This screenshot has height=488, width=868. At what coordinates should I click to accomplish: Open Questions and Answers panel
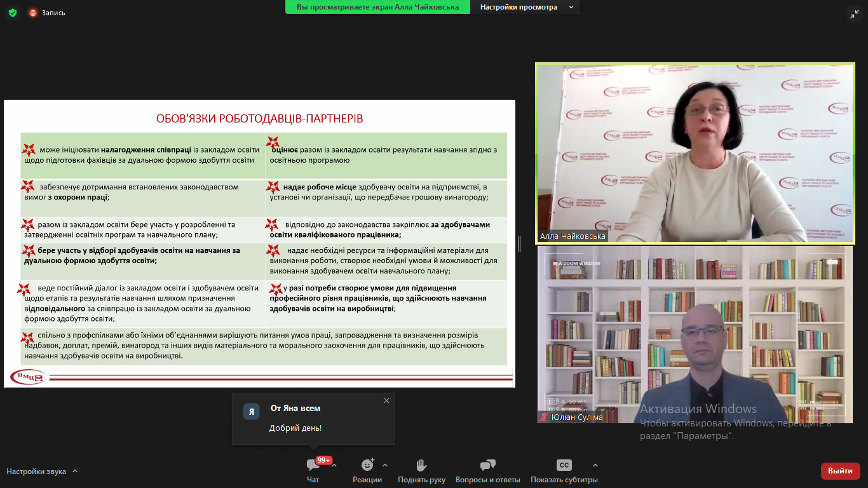[488, 471]
